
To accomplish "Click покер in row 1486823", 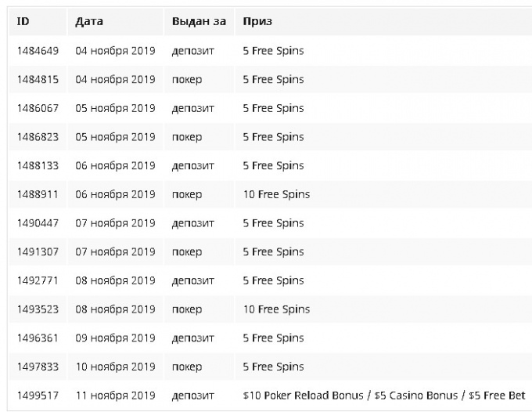I will coord(187,137).
